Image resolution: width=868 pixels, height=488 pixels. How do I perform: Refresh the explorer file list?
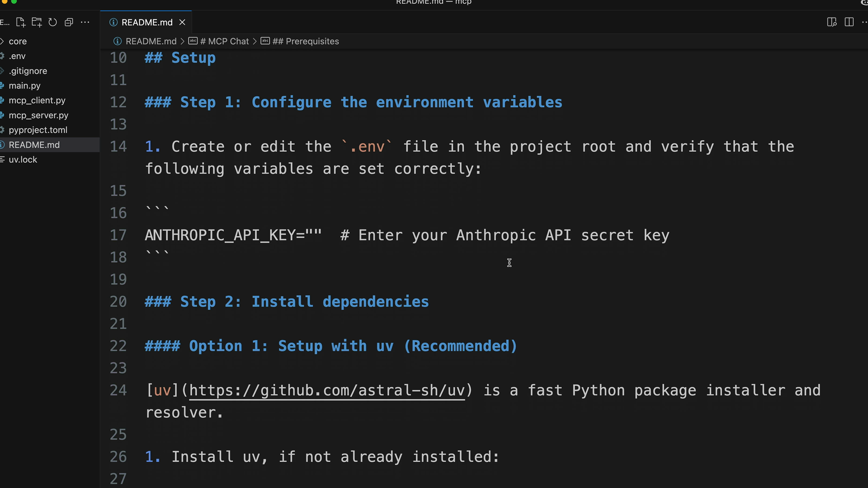pyautogui.click(x=52, y=22)
